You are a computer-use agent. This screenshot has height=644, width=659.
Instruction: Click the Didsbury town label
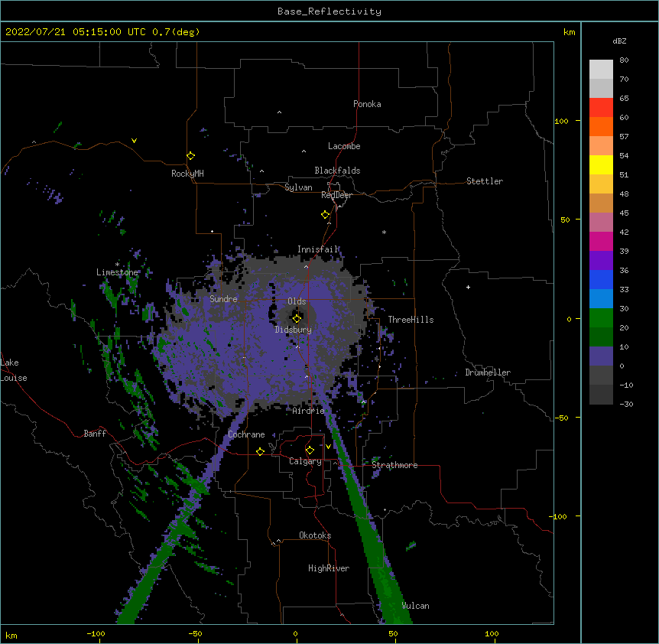[293, 330]
